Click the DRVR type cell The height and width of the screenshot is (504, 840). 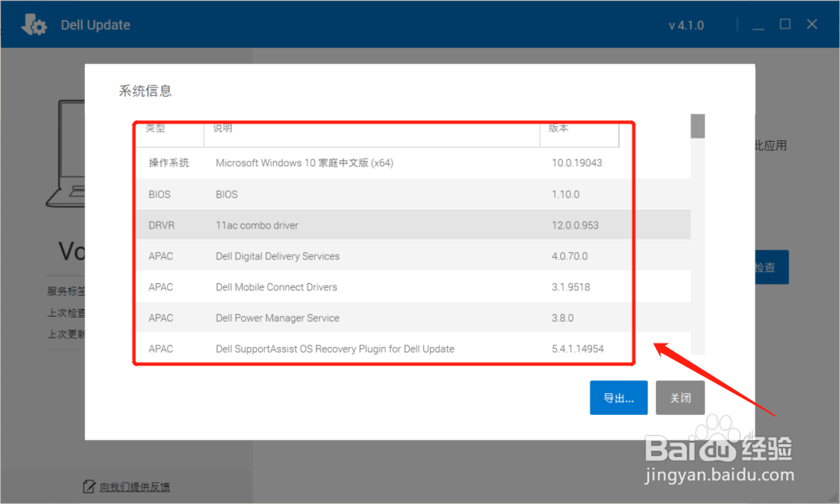tap(161, 225)
